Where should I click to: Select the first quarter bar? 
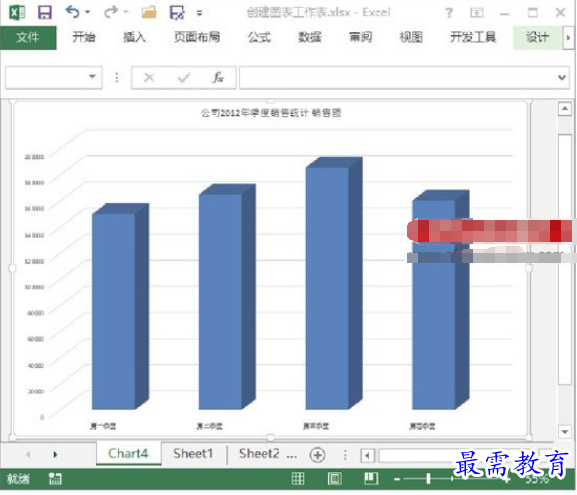click(x=120, y=307)
